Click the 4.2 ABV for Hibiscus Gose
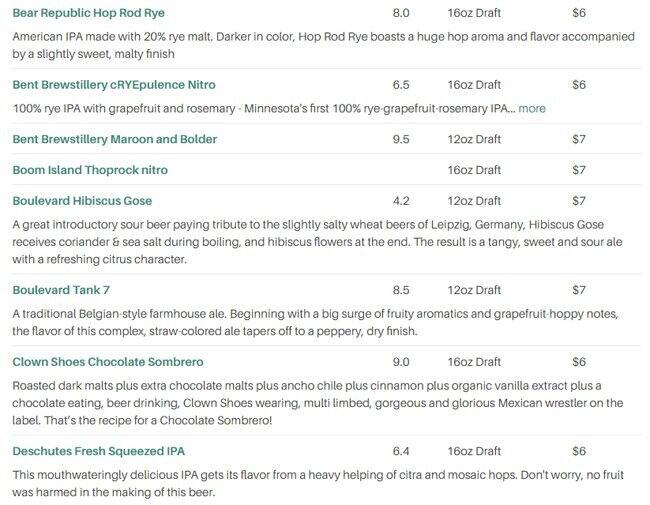The image size is (650, 505). 401,201
